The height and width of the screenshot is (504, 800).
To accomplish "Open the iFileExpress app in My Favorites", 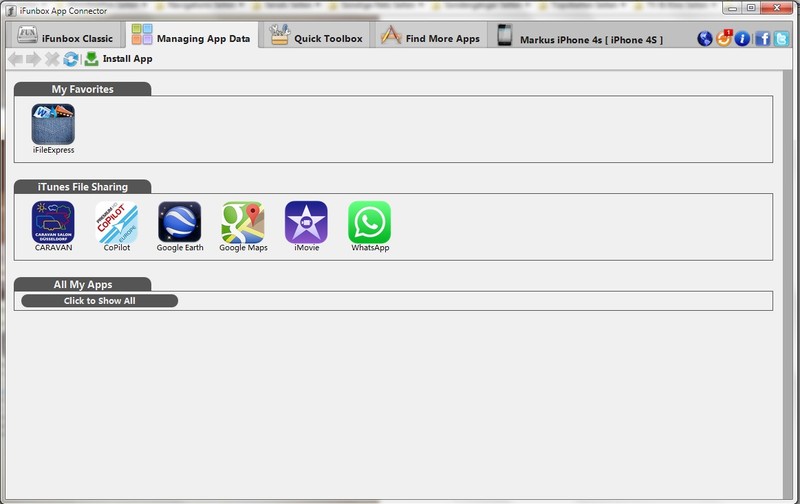I will coord(53,124).
